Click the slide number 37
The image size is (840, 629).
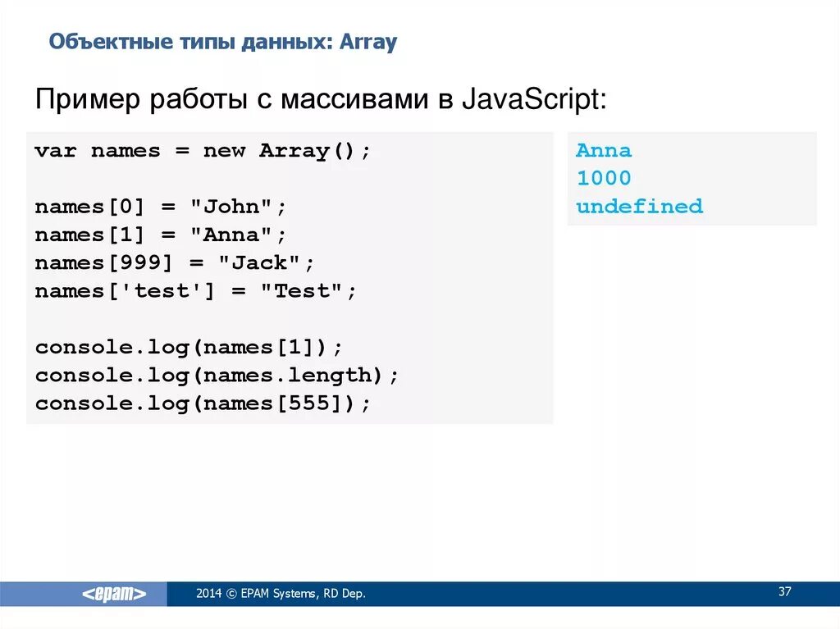pos(785,591)
